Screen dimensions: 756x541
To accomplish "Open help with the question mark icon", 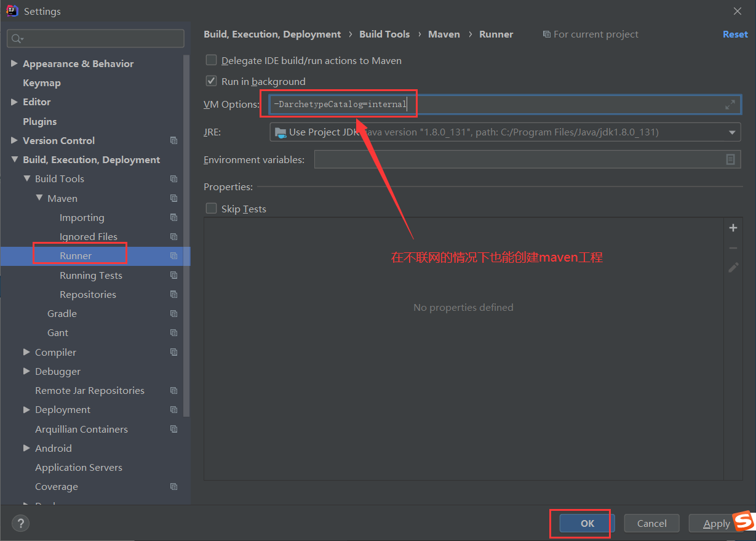I will (20, 523).
